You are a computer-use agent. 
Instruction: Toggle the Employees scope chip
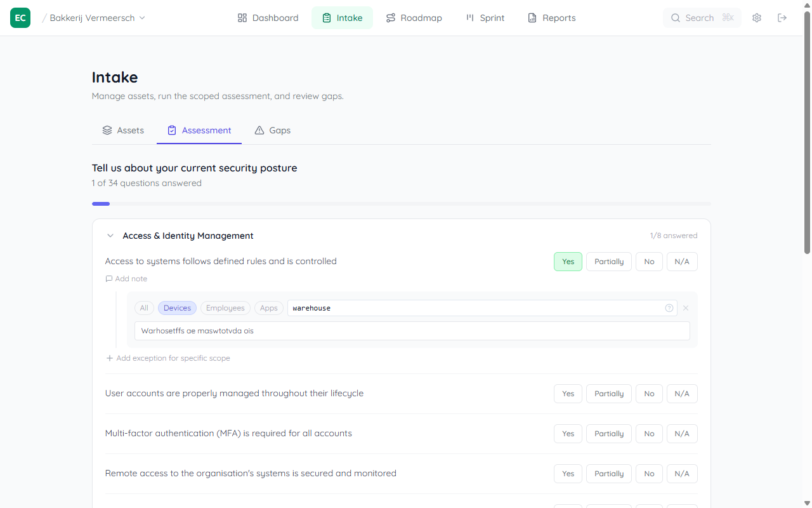click(225, 307)
